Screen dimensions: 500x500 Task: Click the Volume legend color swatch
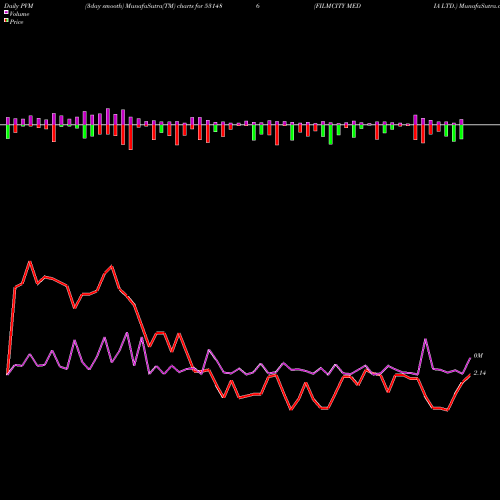coord(6,13)
